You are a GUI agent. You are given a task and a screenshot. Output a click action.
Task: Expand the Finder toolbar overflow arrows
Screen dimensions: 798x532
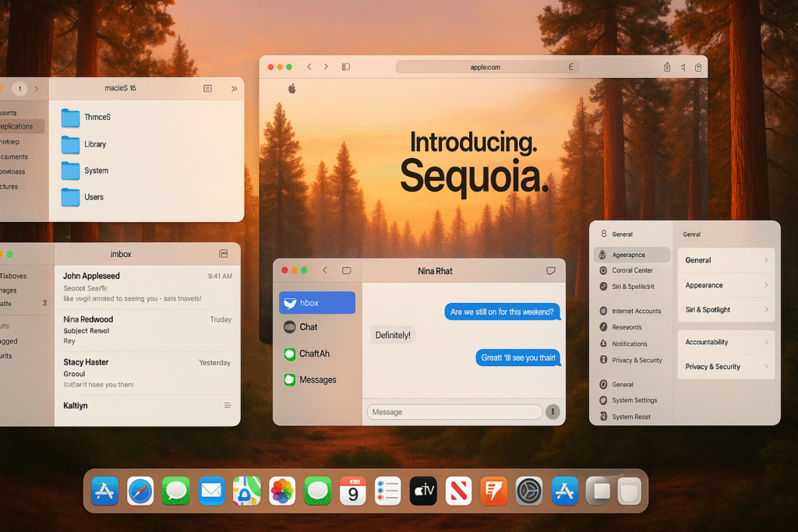click(x=234, y=89)
